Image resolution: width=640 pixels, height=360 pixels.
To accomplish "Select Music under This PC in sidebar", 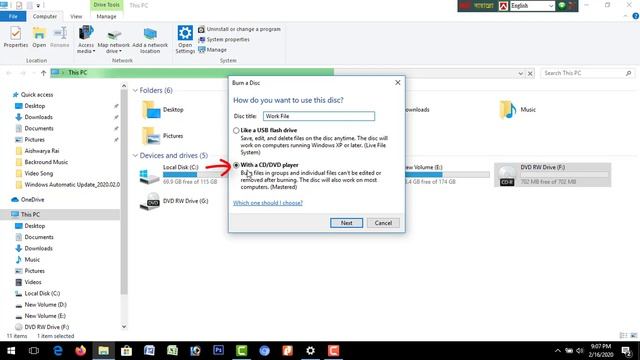I will (x=32, y=260).
